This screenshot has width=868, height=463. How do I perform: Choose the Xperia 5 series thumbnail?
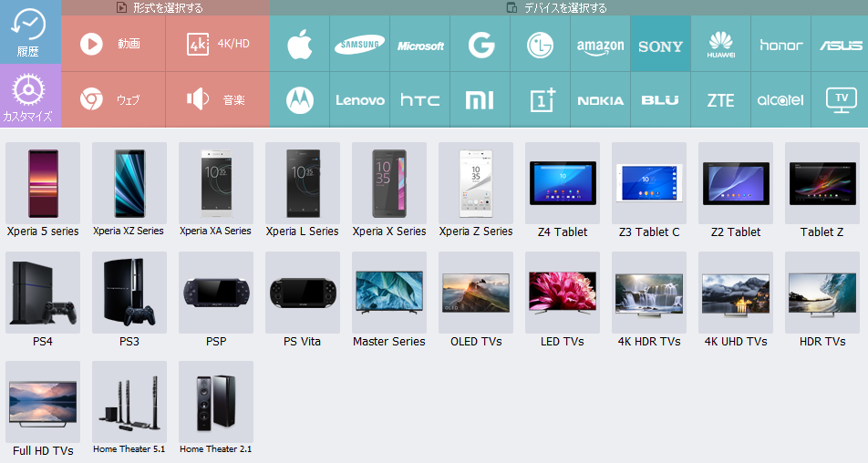tap(43, 190)
